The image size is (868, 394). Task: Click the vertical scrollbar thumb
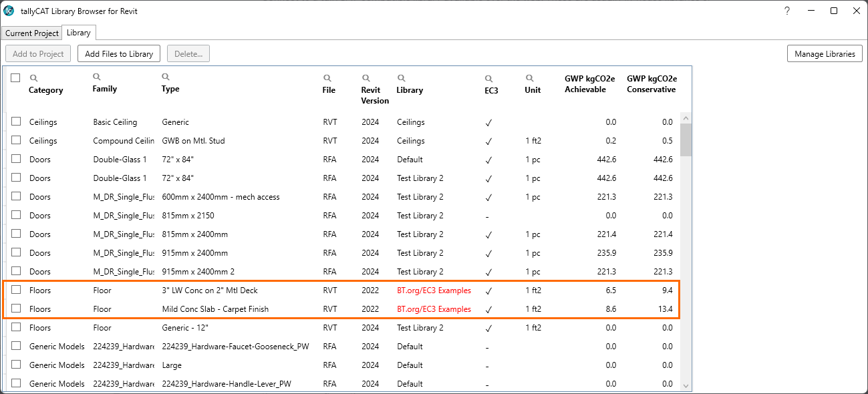click(686, 139)
